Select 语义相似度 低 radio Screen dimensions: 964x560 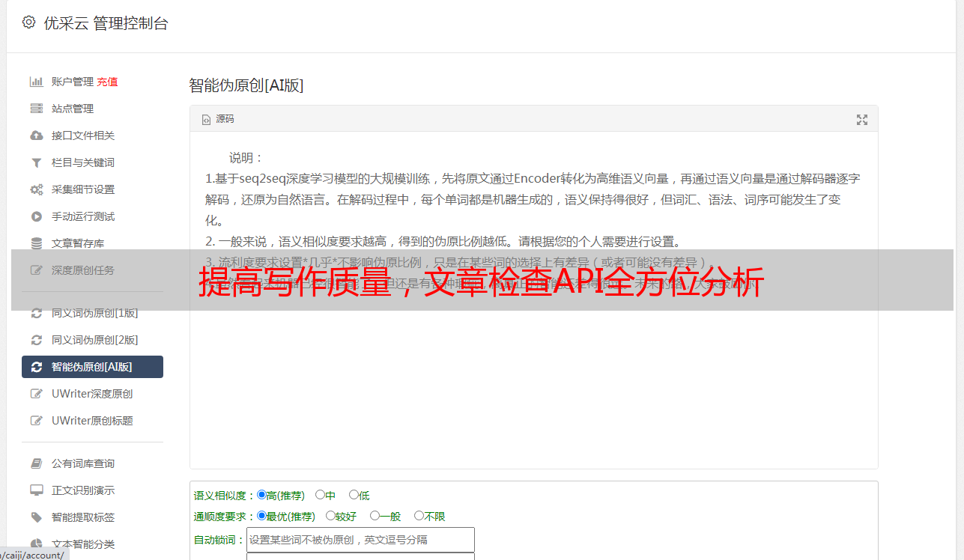point(354,495)
